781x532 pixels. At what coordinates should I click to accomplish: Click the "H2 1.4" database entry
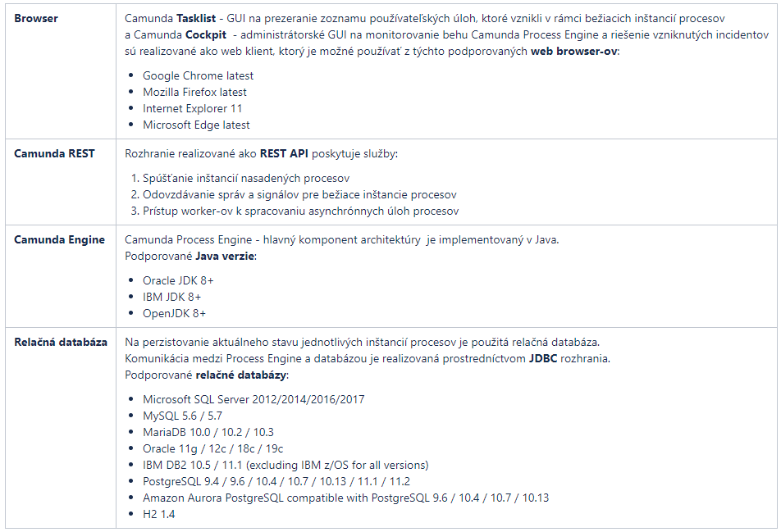coord(158,514)
